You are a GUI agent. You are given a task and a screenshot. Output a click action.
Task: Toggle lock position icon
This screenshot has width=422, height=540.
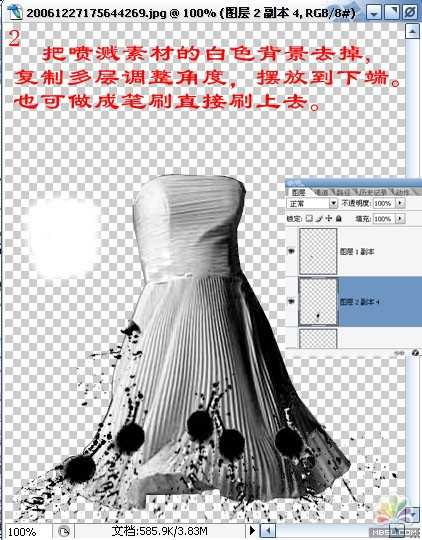329,218
